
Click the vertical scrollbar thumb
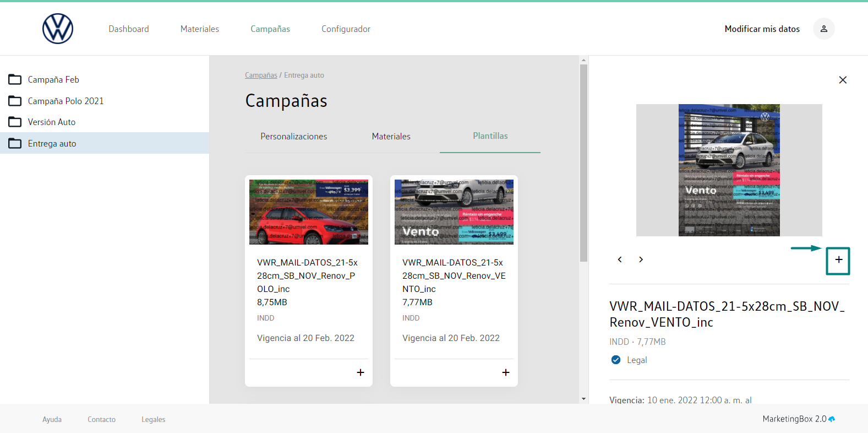[583, 163]
